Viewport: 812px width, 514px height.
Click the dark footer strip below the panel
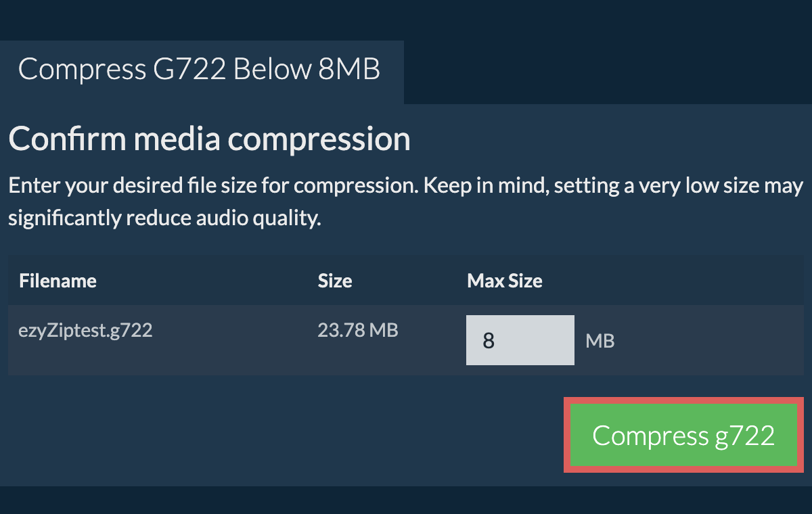tap(406, 500)
